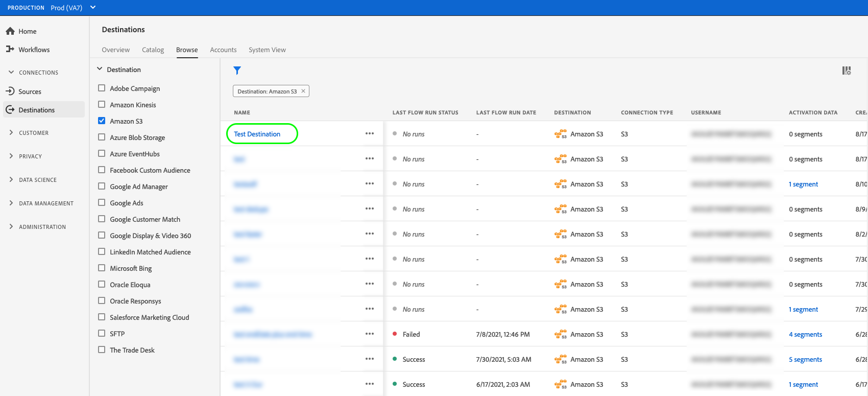Screen dimensions: 868x396
Task: Open the filter funnel icon
Action: pyautogui.click(x=237, y=71)
